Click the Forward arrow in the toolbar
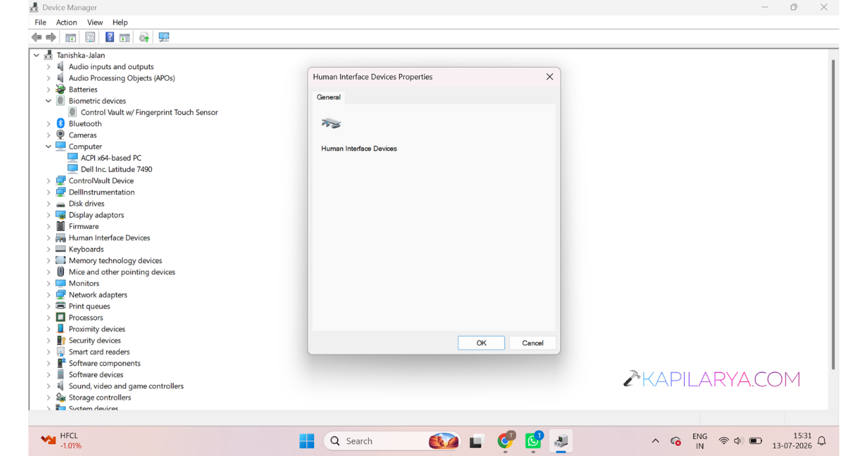868x456 pixels. coord(51,37)
